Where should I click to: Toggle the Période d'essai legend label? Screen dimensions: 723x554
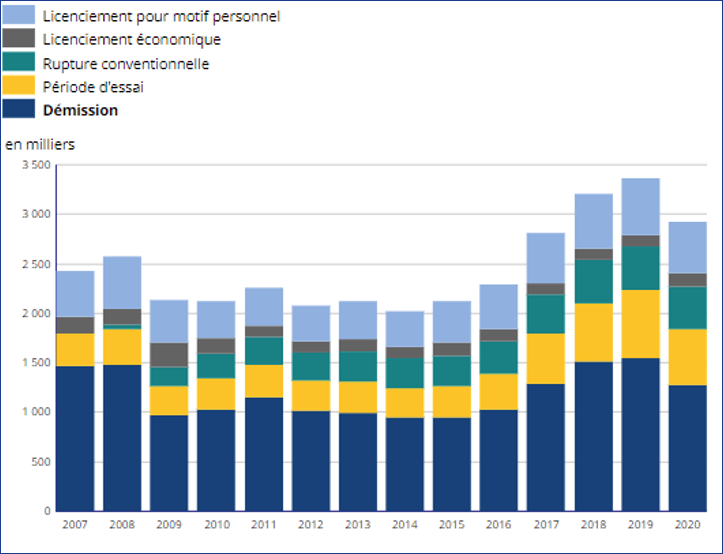(93, 87)
